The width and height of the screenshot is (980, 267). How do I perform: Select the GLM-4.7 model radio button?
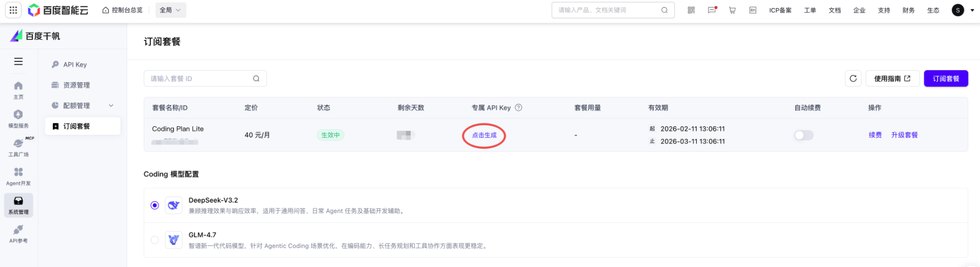tap(155, 240)
